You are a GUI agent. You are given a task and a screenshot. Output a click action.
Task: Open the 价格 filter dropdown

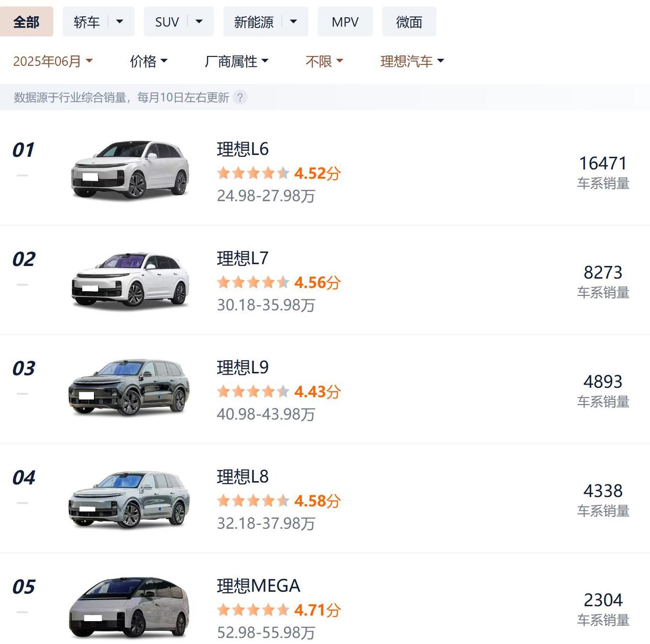point(148,61)
